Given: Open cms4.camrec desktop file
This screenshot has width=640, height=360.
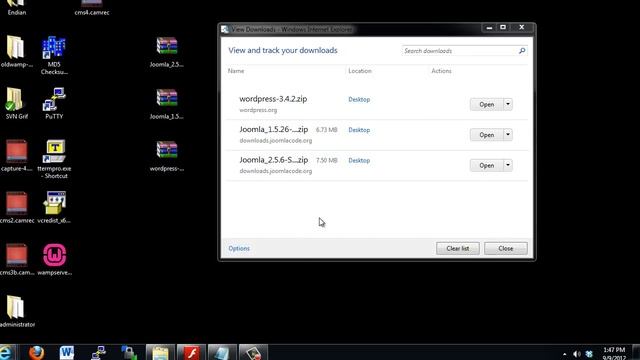Looking at the screenshot, I should (92, 7).
